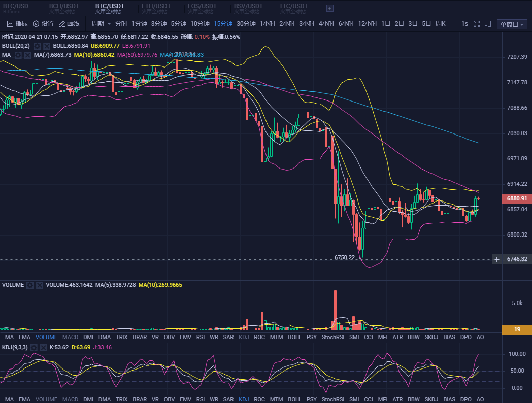Load the StochRSI indicator from the bottom bar
The height and width of the screenshot is (403, 532).
332,337
